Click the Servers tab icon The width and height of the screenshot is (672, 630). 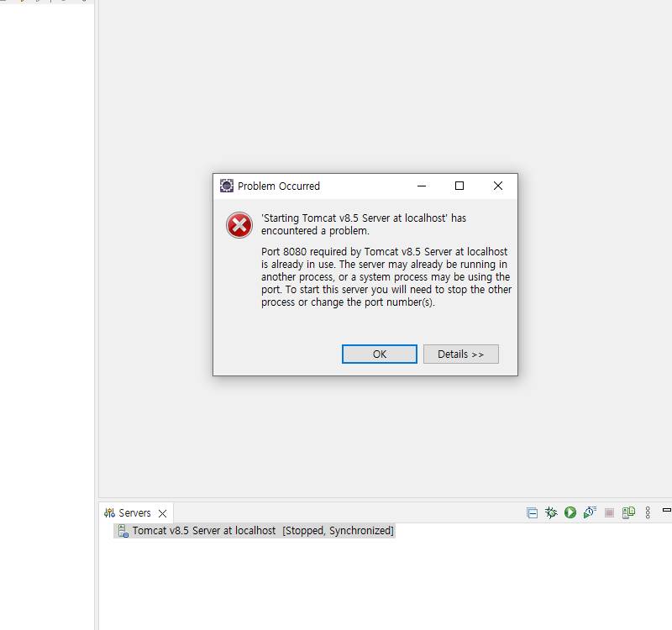click(110, 513)
